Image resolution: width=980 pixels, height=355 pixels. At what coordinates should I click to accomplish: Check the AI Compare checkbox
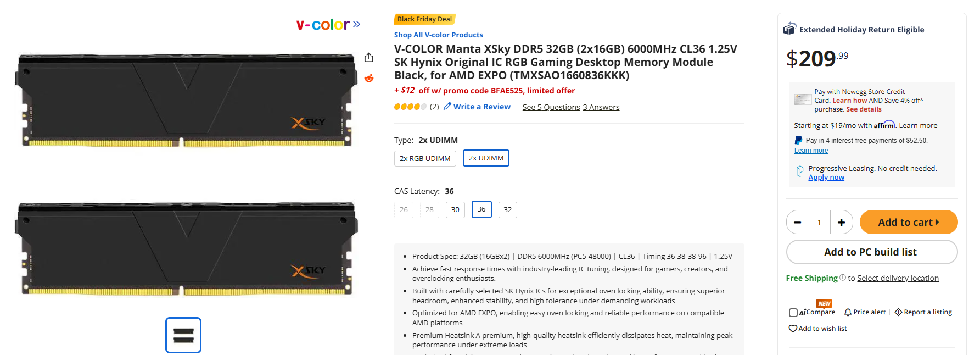click(793, 313)
